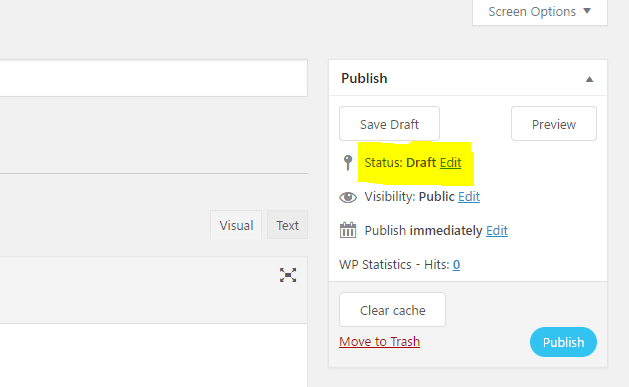Screen dimensions: 629x387
Task: Switch to the Text editor tab
Action: coord(287,225)
